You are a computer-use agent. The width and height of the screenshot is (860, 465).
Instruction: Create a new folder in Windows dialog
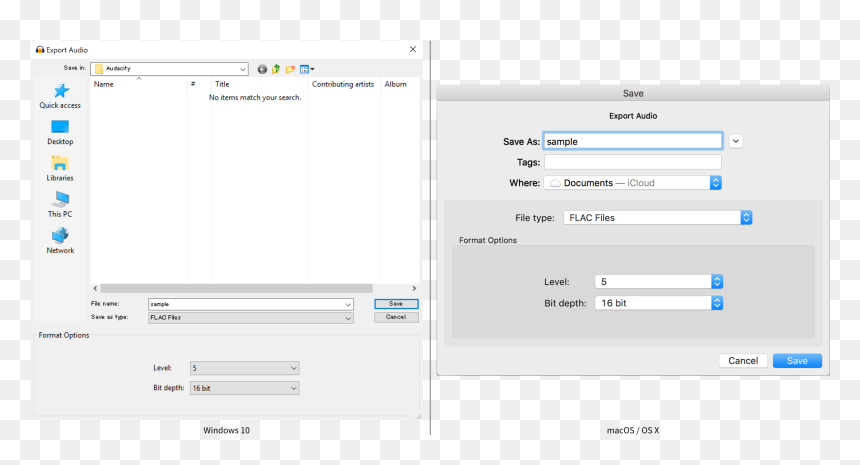(x=290, y=69)
